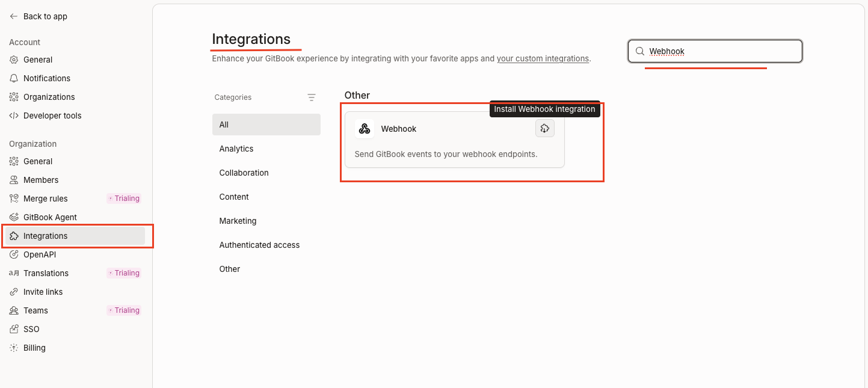Open the Webhook integration card title
This screenshot has width=868, height=388.
click(399, 129)
